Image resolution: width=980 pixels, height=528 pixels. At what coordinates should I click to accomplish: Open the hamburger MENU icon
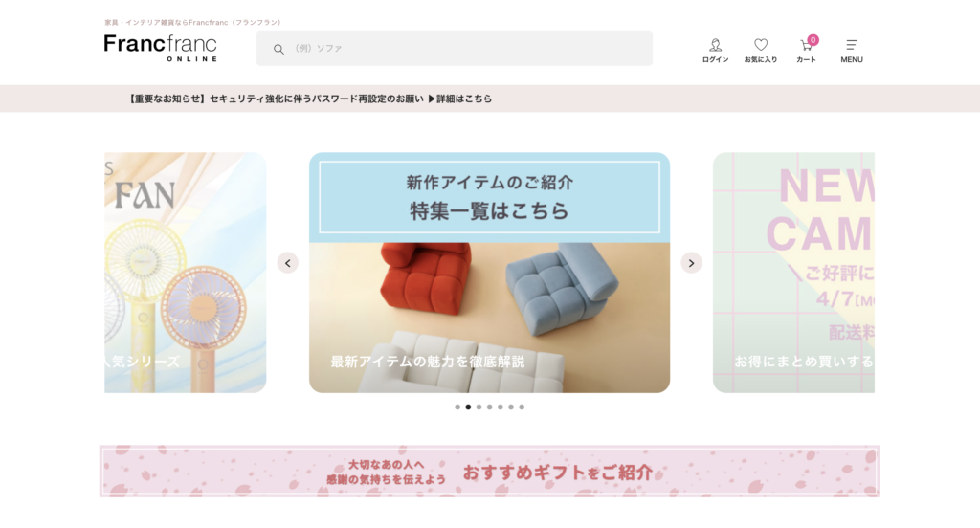[851, 51]
